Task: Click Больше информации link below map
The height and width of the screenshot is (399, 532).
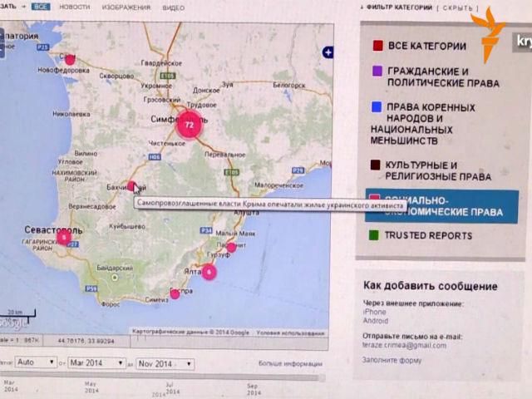Action: [x=290, y=364]
